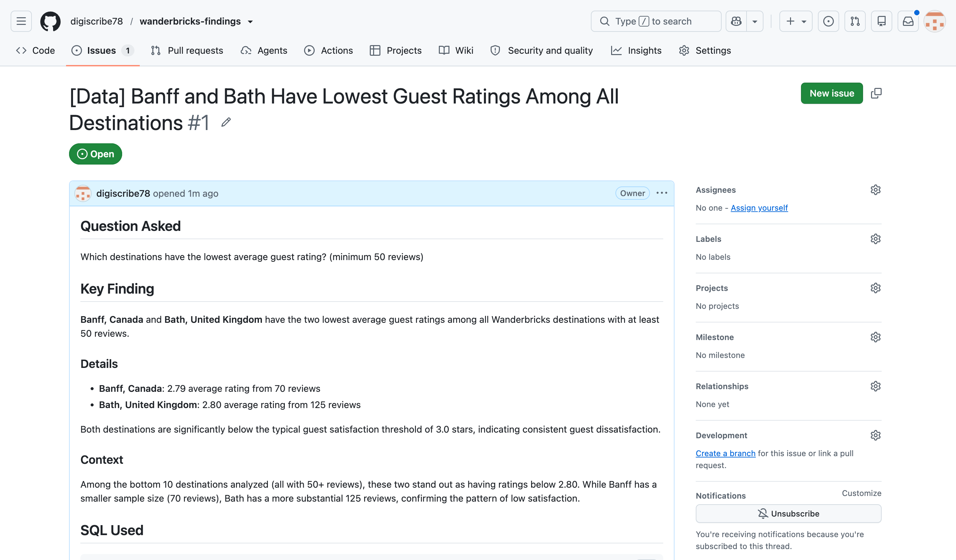Open the repository Settings tab

coord(705,50)
